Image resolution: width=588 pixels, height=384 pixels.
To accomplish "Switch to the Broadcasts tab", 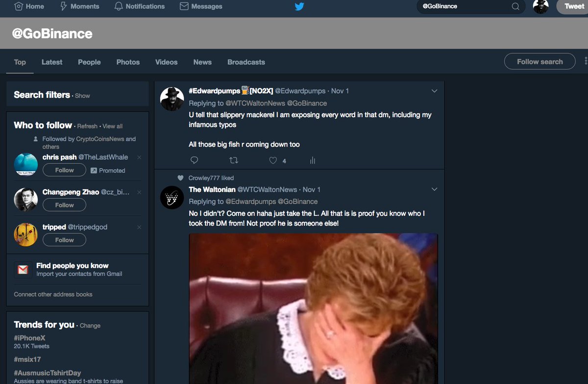I will tap(246, 62).
